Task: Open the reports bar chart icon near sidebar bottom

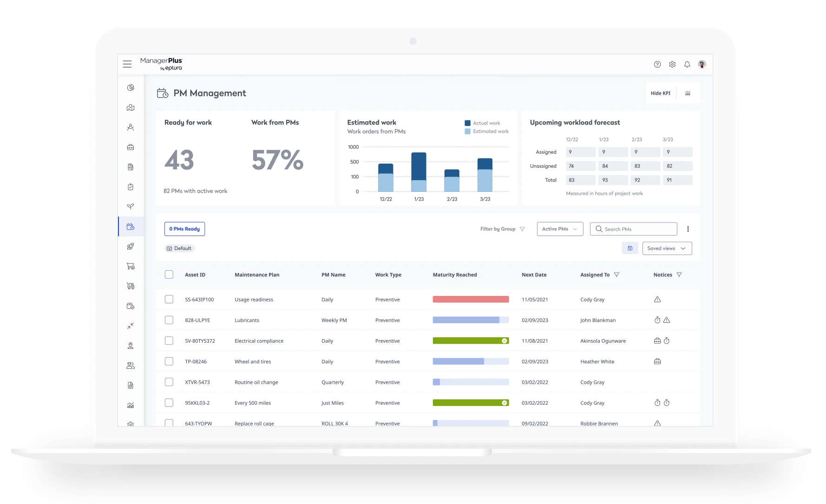Action: 131,405
